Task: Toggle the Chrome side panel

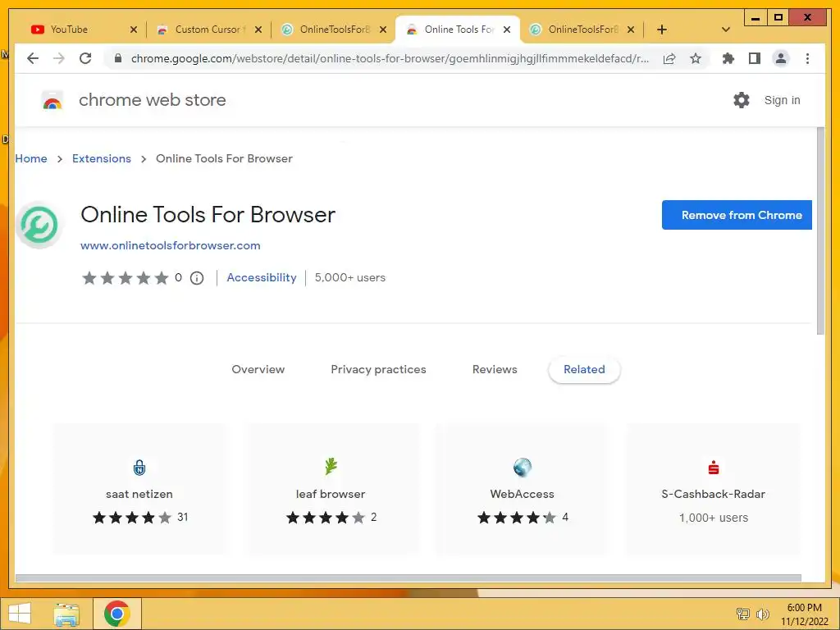Action: point(755,58)
